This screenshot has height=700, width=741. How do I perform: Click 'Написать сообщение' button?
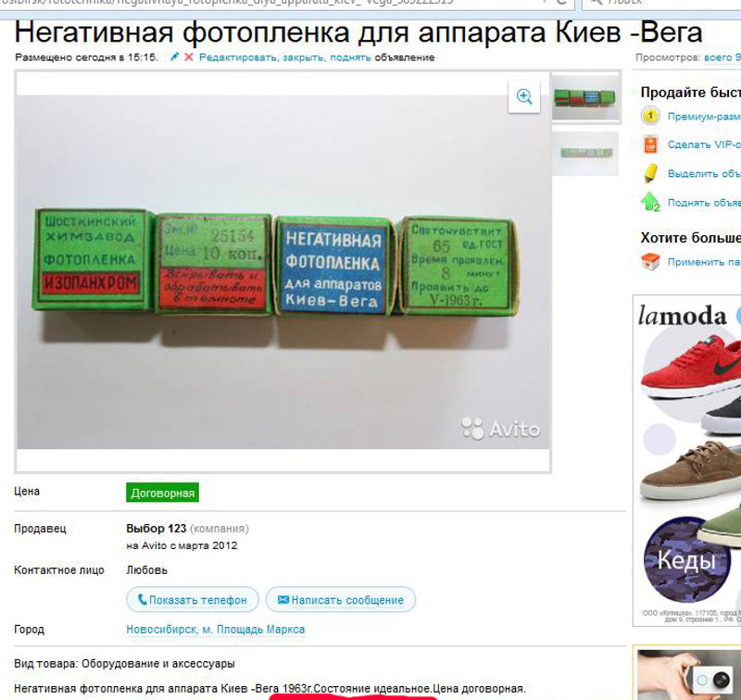pos(340,600)
